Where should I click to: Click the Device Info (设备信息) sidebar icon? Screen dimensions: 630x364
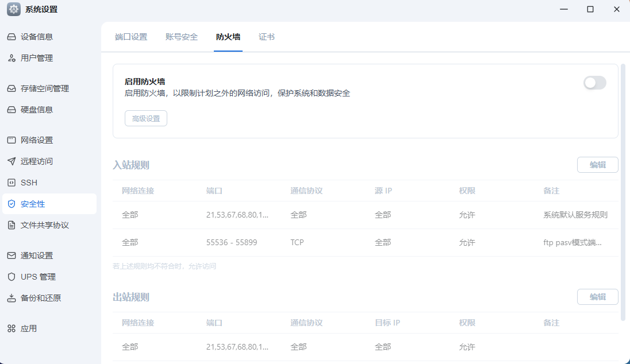tap(11, 37)
